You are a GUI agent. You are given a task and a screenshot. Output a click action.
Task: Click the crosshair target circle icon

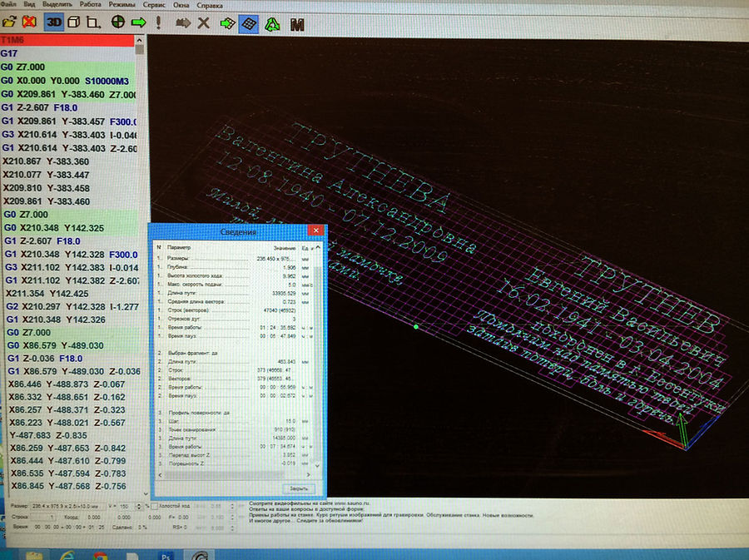point(117,22)
